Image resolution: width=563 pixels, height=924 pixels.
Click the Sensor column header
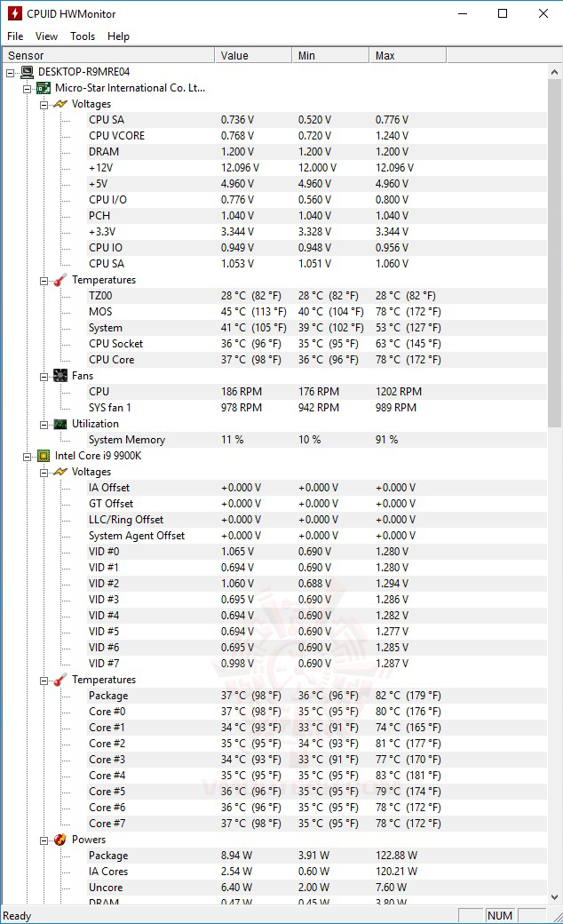pyautogui.click(x=107, y=55)
